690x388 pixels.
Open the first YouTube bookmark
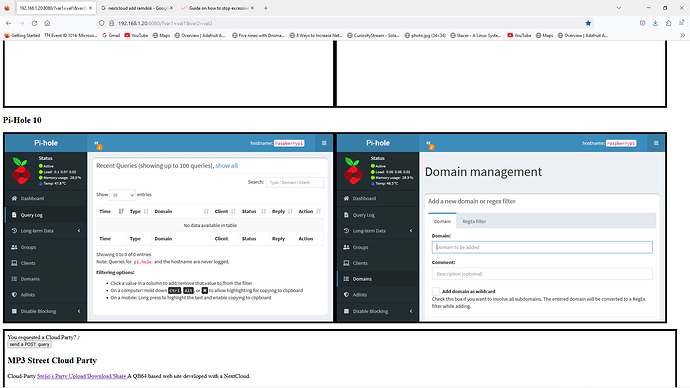click(x=136, y=35)
